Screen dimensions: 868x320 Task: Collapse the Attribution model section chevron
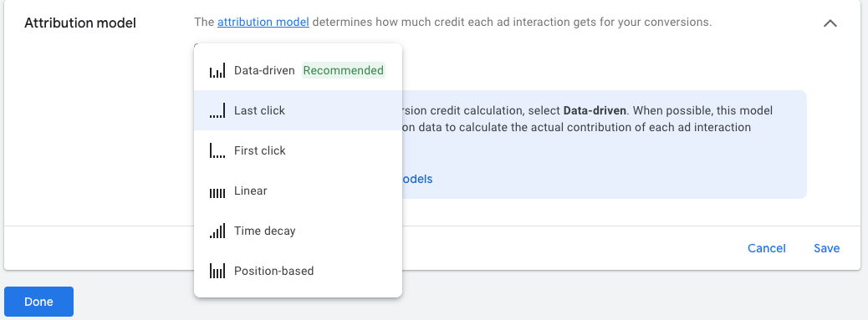(x=830, y=23)
